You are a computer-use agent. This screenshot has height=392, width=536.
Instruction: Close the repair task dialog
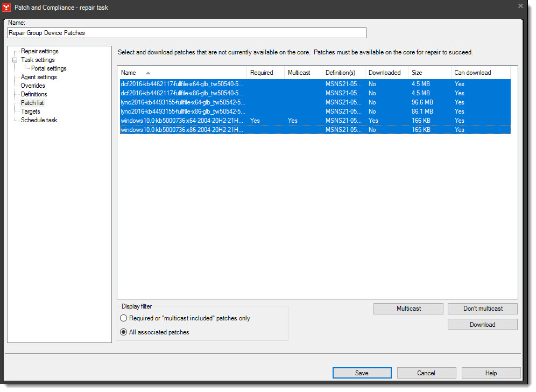520,6
